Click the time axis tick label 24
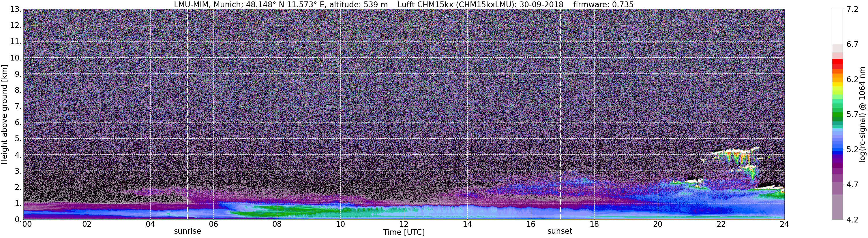The height and width of the screenshot is (238, 868). 784,224
